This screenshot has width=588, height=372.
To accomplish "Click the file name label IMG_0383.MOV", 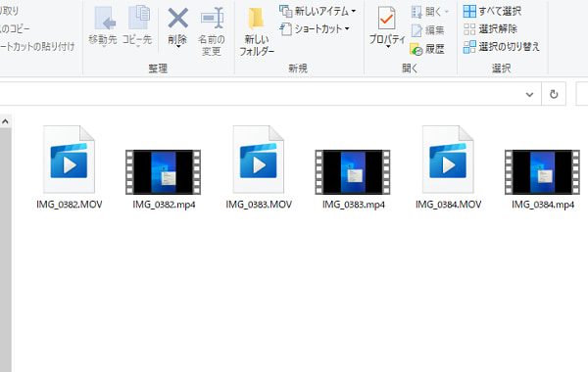I will (259, 205).
